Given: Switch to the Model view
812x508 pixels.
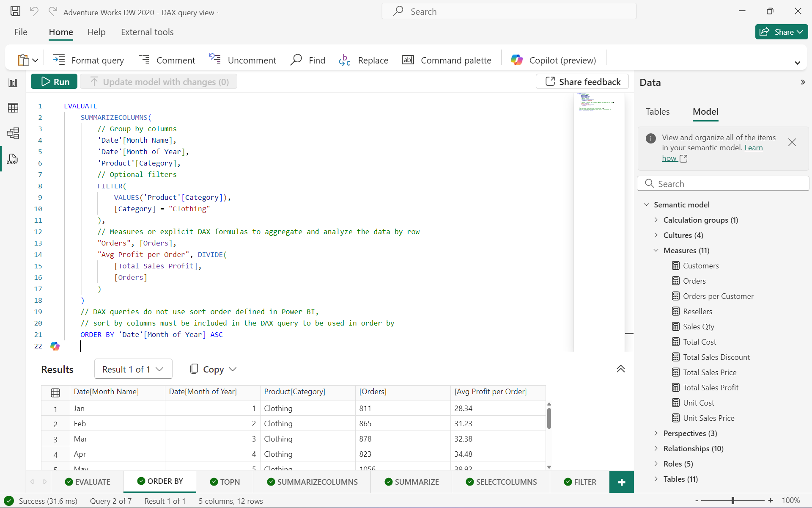Looking at the screenshot, I should coord(705,111).
